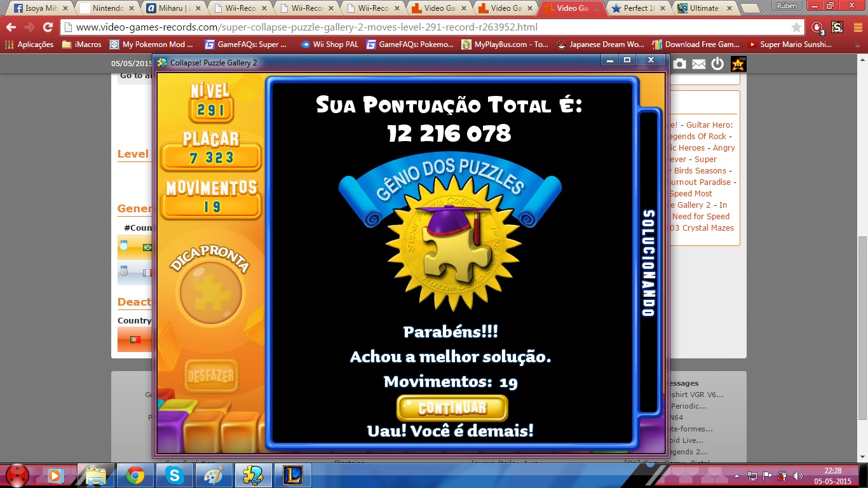Open the envelope messages icon
Image resolution: width=868 pixels, height=488 pixels.
click(699, 64)
